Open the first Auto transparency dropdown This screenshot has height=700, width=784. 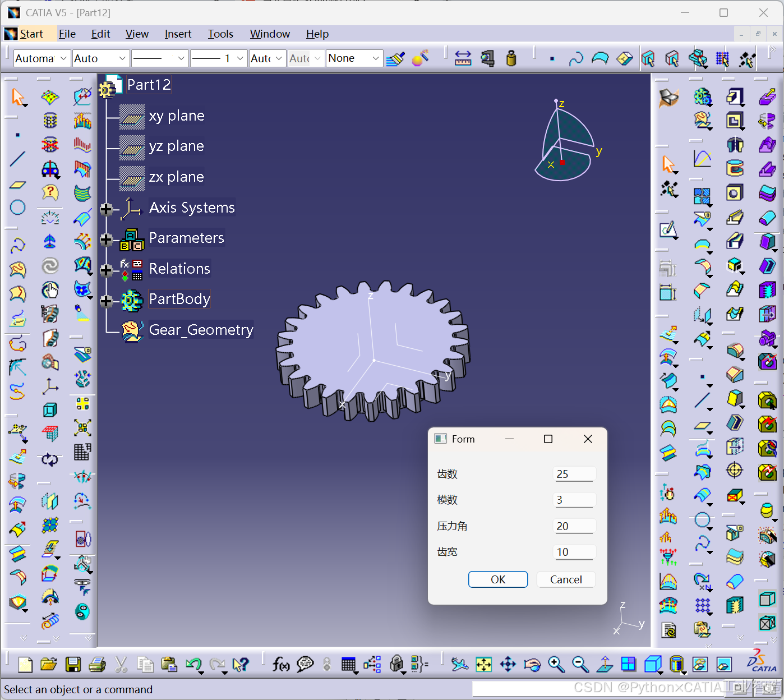pos(100,58)
